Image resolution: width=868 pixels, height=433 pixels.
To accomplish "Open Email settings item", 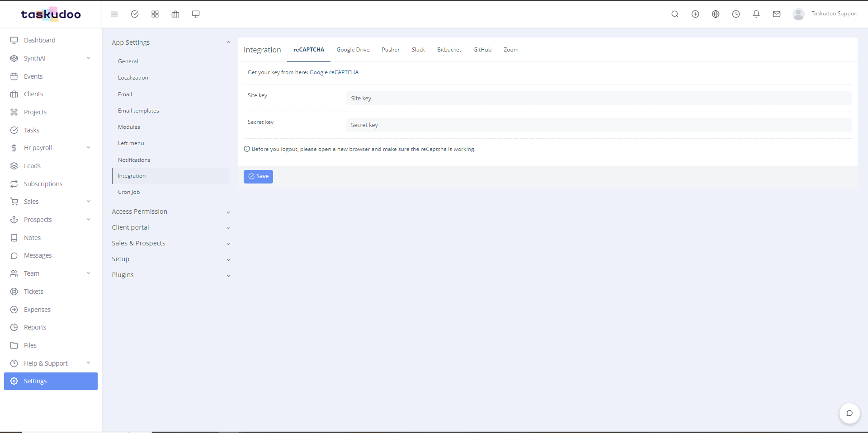I will click(x=125, y=94).
